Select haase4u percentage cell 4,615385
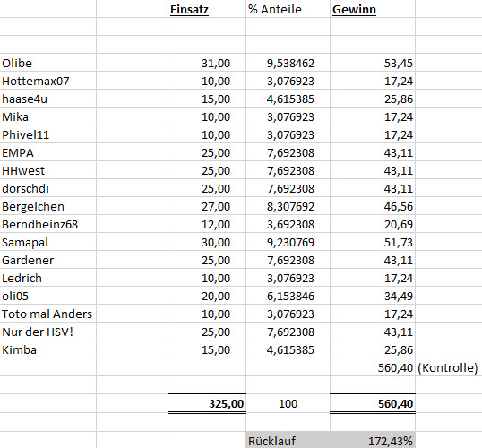This screenshot has width=482, height=448. (288, 99)
